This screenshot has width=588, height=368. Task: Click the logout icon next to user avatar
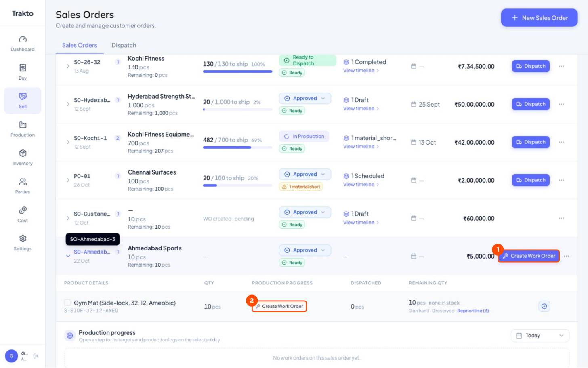36,356
